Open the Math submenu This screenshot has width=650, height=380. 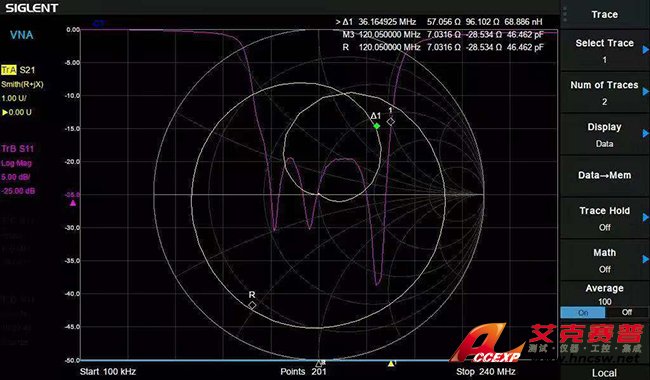click(x=604, y=260)
